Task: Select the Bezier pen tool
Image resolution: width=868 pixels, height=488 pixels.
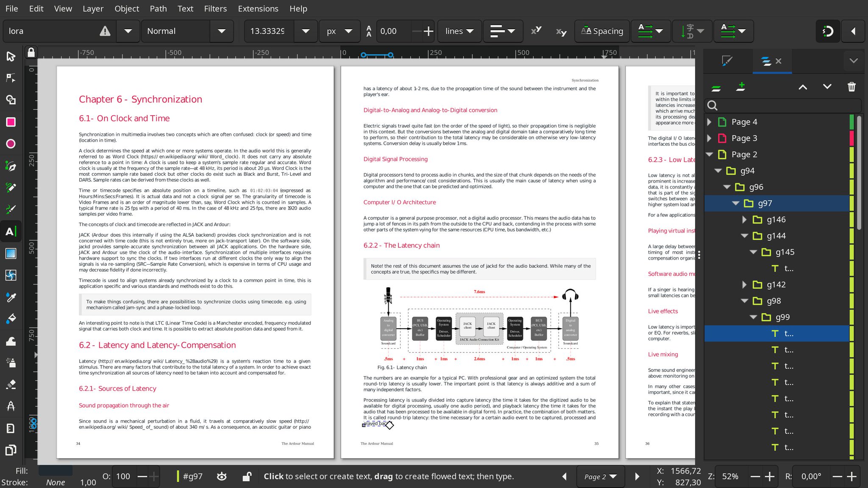Action: click(x=11, y=166)
